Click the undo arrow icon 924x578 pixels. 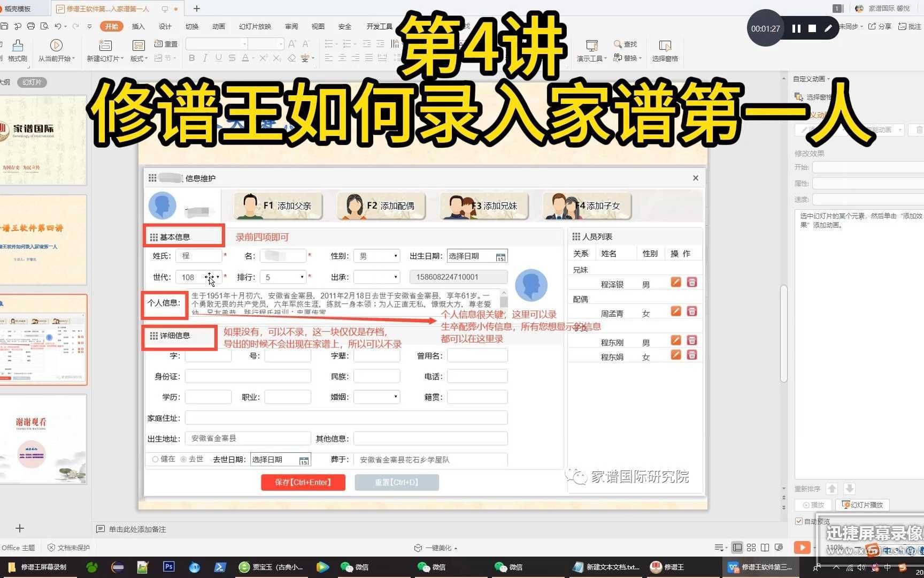click(x=58, y=26)
